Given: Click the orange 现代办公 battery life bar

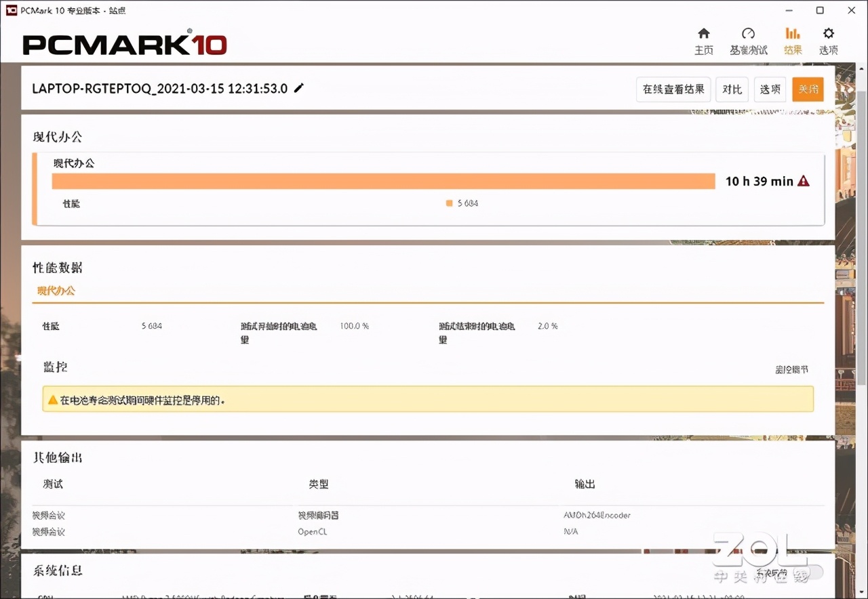Looking at the screenshot, I should (384, 181).
